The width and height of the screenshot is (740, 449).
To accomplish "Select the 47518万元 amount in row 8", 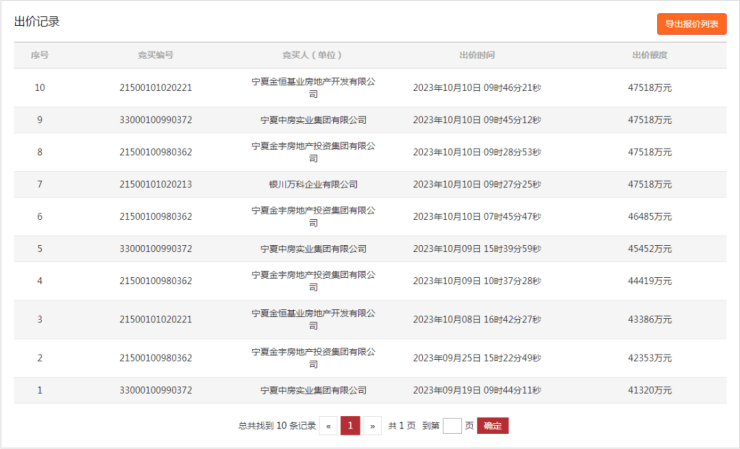I will click(x=650, y=152).
